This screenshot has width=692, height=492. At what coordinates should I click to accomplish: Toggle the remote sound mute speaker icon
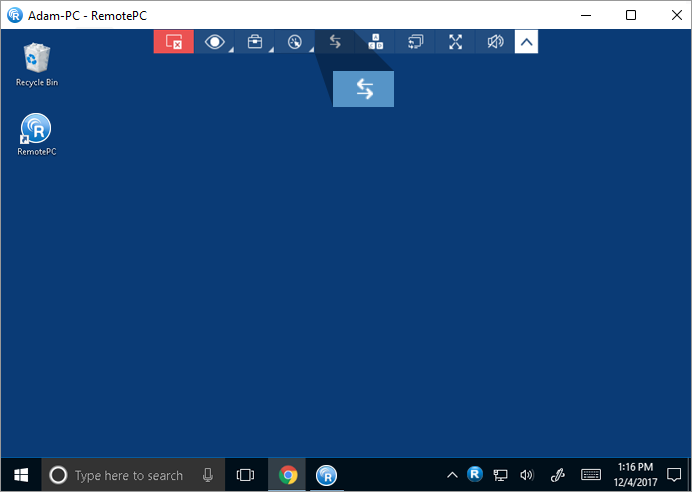tap(495, 42)
